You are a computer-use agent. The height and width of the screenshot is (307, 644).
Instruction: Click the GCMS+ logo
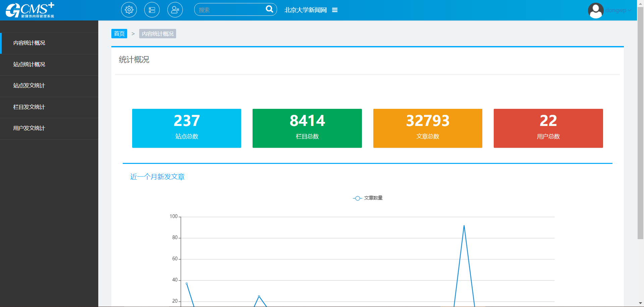tap(30, 10)
